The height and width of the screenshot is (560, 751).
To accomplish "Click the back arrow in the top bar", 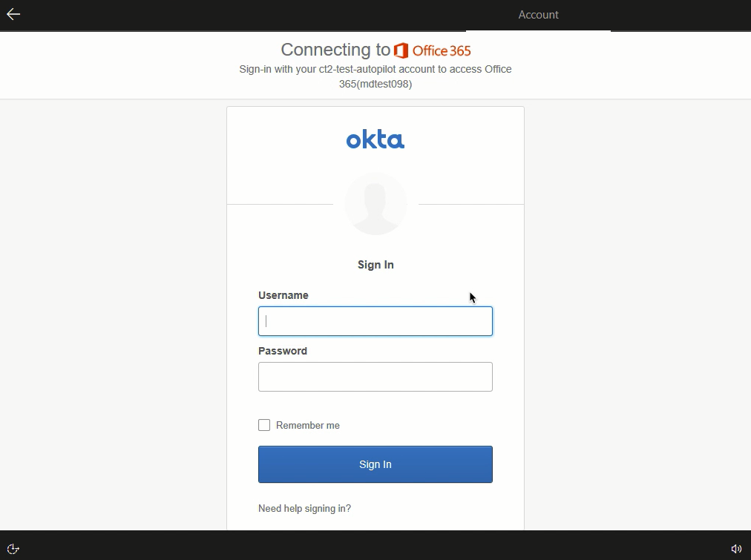I will pos(13,14).
